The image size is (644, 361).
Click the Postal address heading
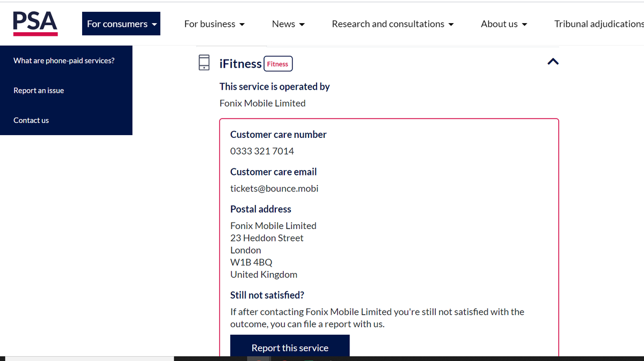[x=261, y=209]
